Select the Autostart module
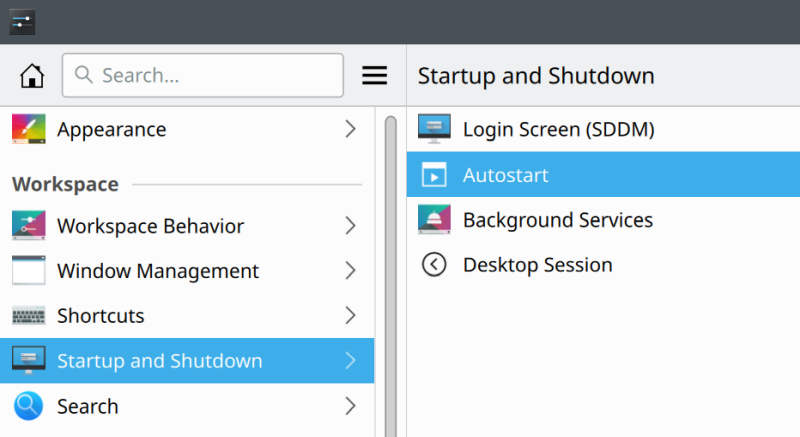 click(603, 174)
